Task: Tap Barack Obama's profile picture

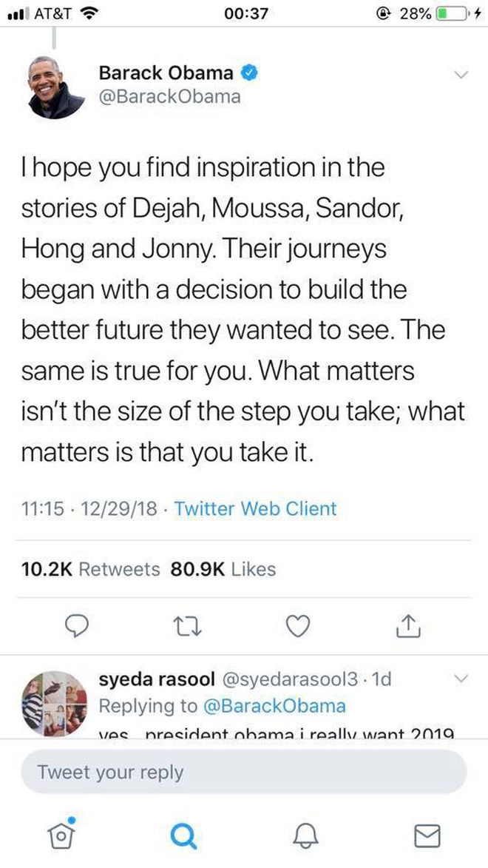Action: [57, 86]
